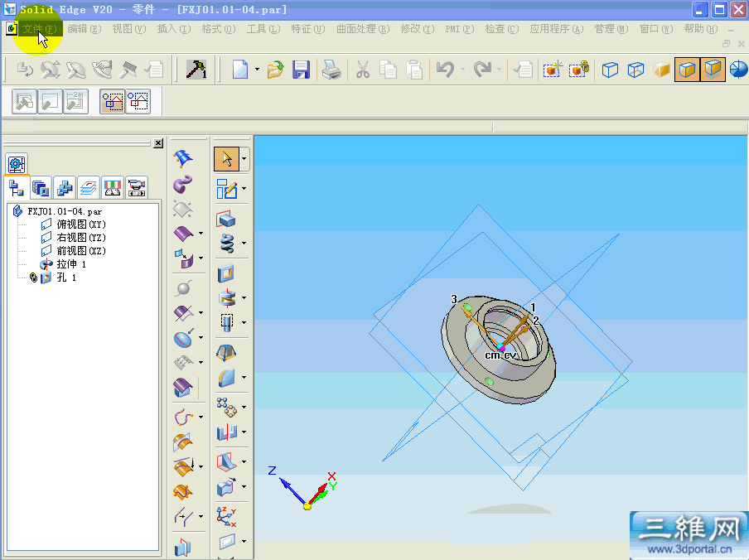Click the helical spring feature icon
749x560 pixels.
click(x=226, y=244)
